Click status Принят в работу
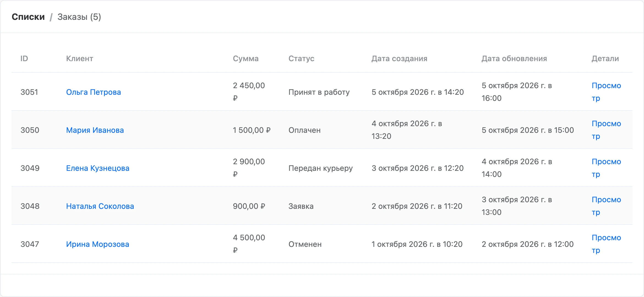The width and height of the screenshot is (644, 297). pyautogui.click(x=319, y=92)
